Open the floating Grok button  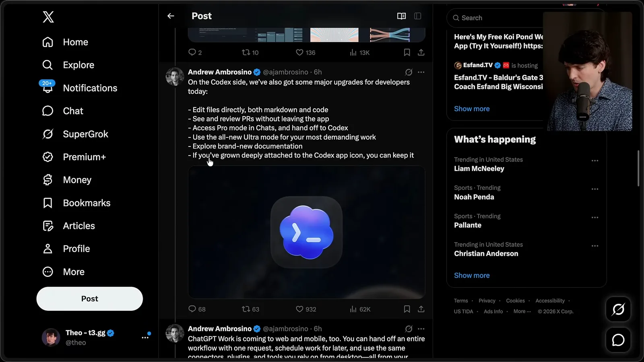click(x=618, y=309)
